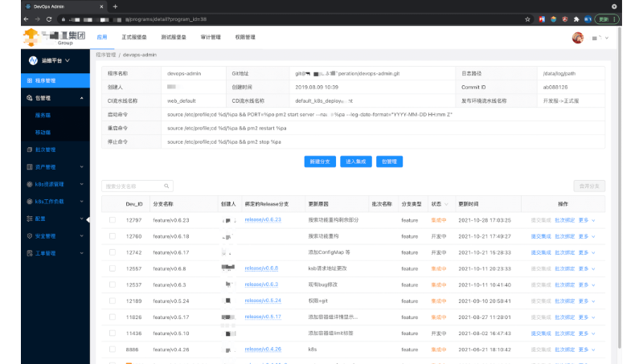Switch to the 审计管理 top tab
643x364 pixels.
(x=211, y=37)
